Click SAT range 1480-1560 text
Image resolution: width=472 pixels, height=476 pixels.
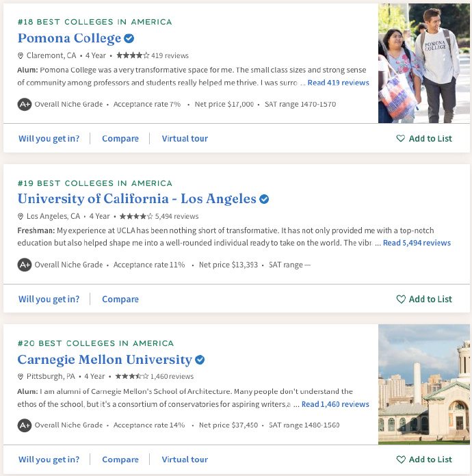pos(304,425)
